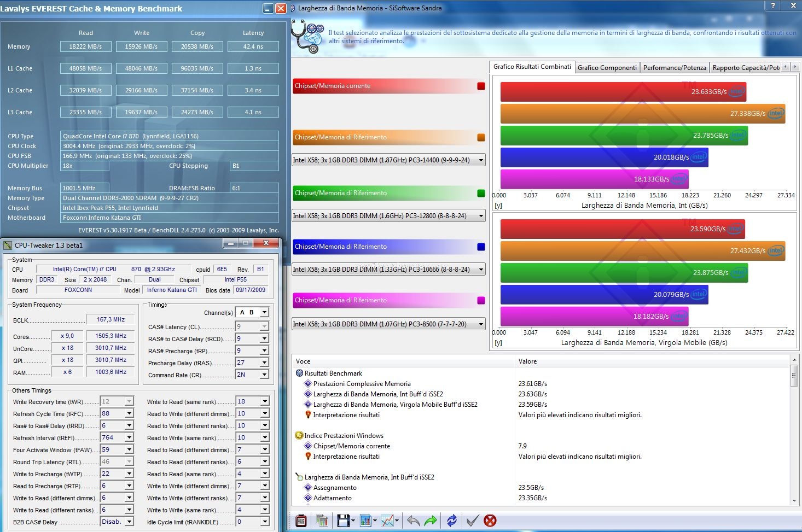Click the line graph icon in Sandra's toolbar
This screenshot has width=802, height=532.
tap(387, 521)
